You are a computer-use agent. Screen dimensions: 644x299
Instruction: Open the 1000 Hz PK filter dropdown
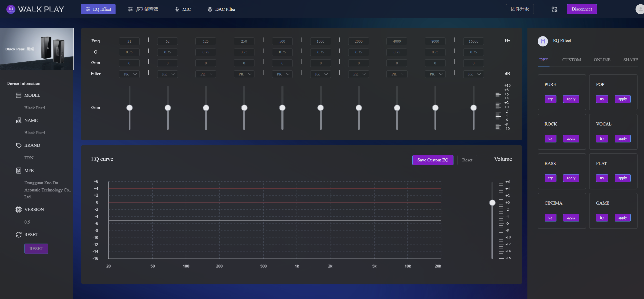[320, 74]
